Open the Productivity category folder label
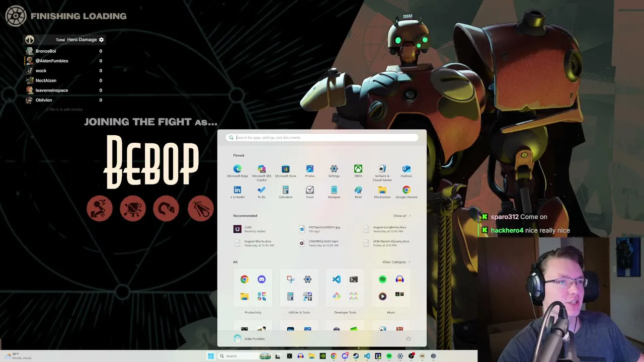Image resolution: width=644 pixels, height=362 pixels. pyautogui.click(x=253, y=313)
